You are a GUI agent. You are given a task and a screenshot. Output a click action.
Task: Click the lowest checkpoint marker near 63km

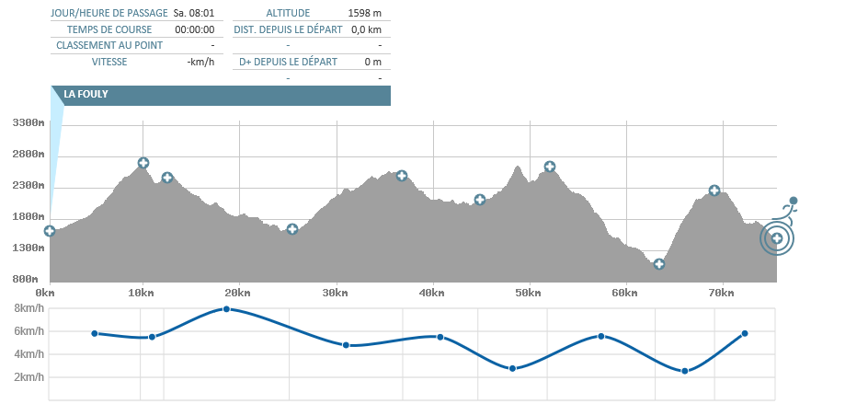[x=658, y=264]
